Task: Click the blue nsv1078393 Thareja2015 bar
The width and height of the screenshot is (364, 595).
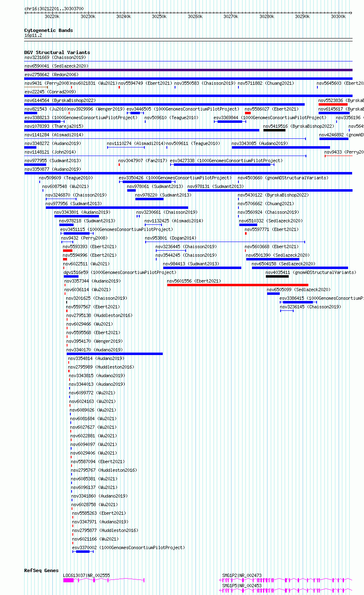Action: [142, 130]
